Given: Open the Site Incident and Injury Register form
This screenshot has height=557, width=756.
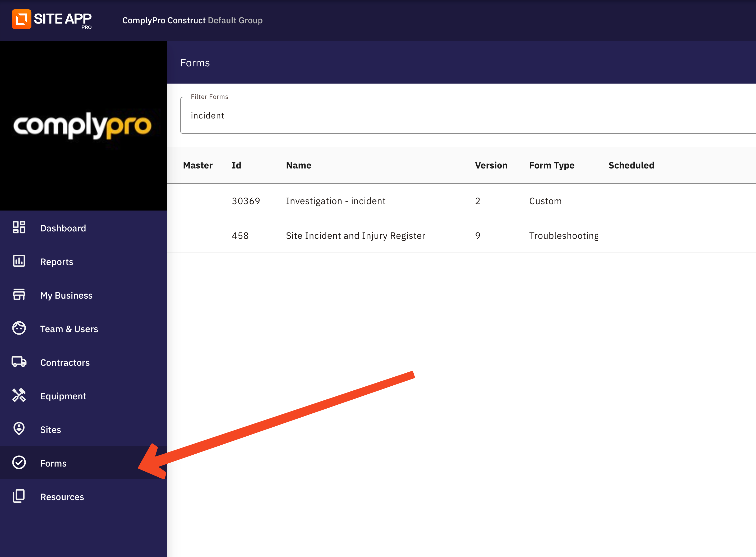Looking at the screenshot, I should [356, 236].
